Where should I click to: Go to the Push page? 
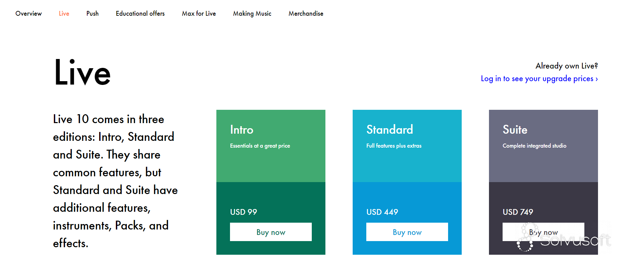click(92, 14)
